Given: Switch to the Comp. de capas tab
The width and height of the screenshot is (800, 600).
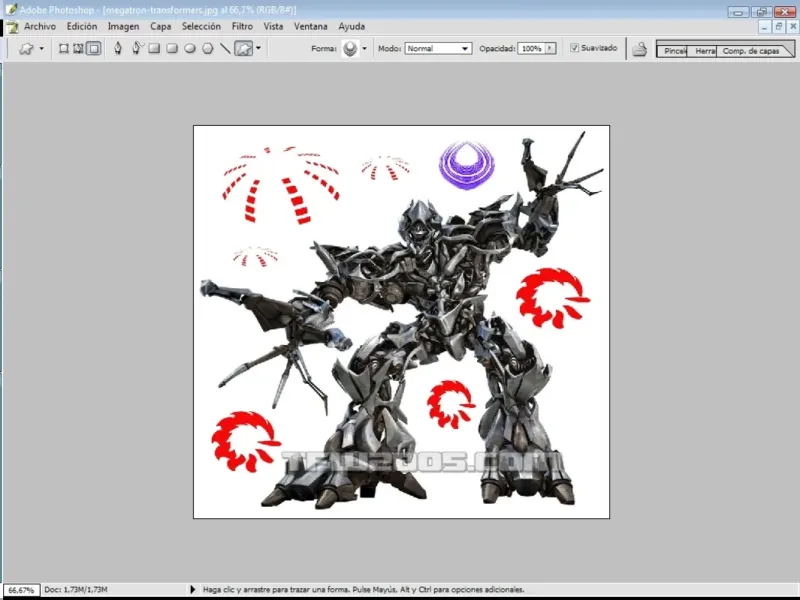Looking at the screenshot, I should (750, 50).
